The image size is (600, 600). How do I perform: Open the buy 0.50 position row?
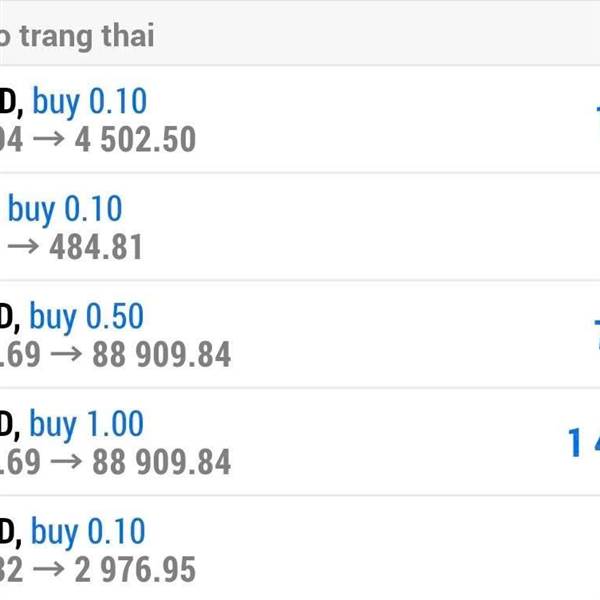coord(300,335)
